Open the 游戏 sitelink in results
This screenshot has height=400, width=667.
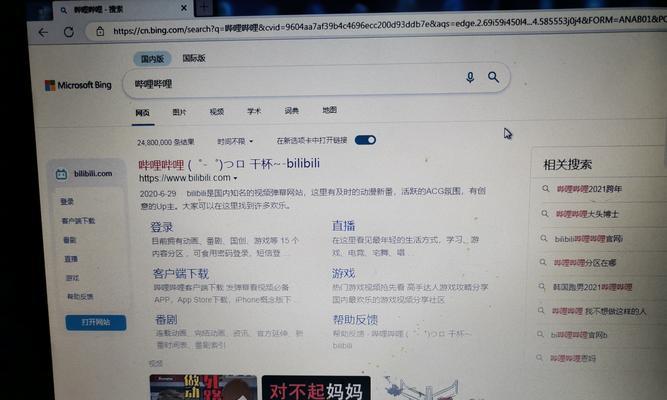pyautogui.click(x=343, y=273)
